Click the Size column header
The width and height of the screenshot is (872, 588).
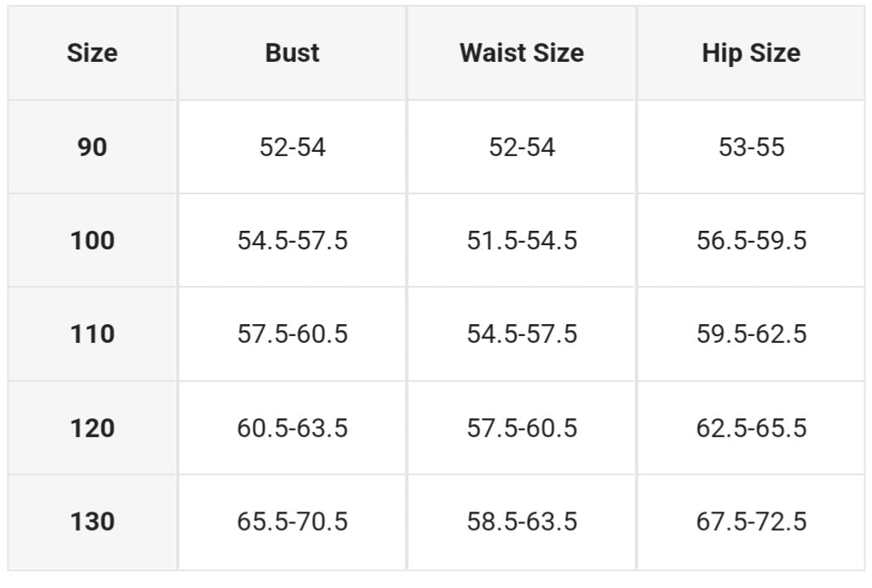[x=92, y=53]
